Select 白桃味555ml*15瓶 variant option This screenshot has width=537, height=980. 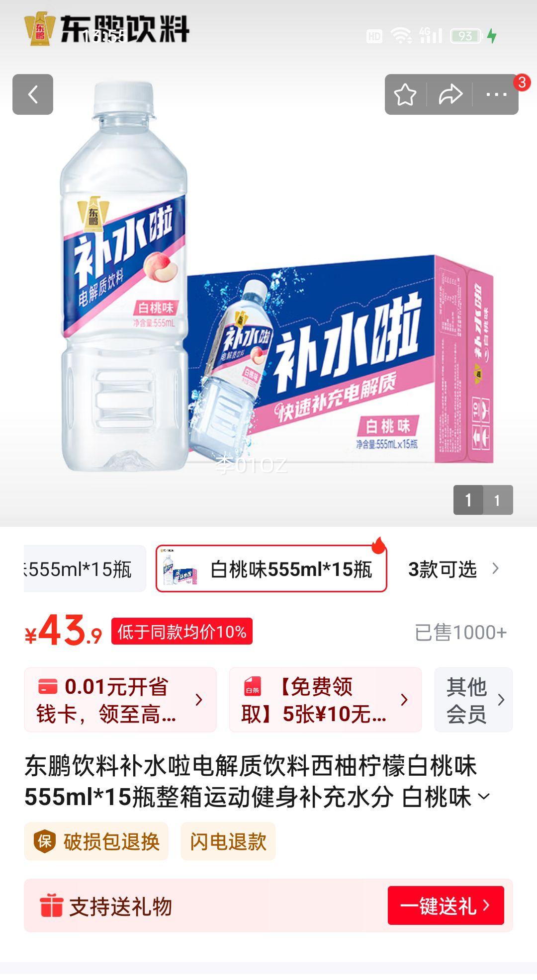[x=271, y=569]
